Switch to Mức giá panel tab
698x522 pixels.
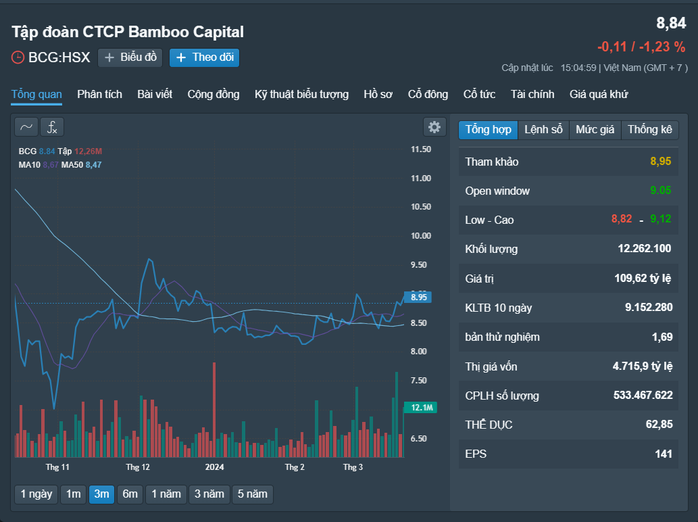click(x=595, y=129)
